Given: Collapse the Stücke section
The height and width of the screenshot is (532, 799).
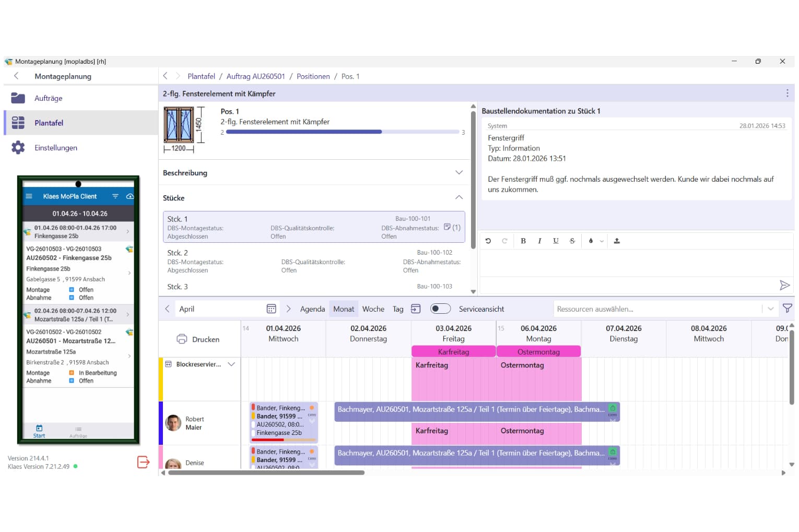Looking at the screenshot, I should tap(459, 198).
